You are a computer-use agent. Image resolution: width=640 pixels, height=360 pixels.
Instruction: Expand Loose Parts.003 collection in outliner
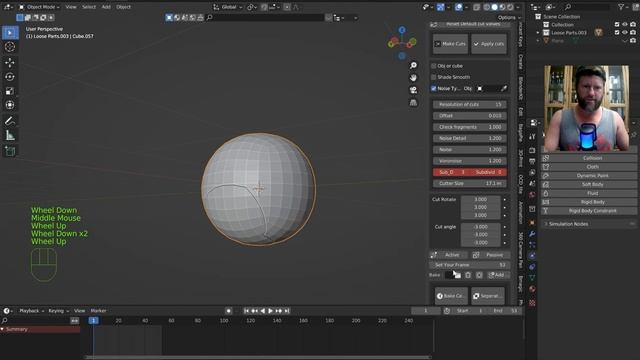538,33
